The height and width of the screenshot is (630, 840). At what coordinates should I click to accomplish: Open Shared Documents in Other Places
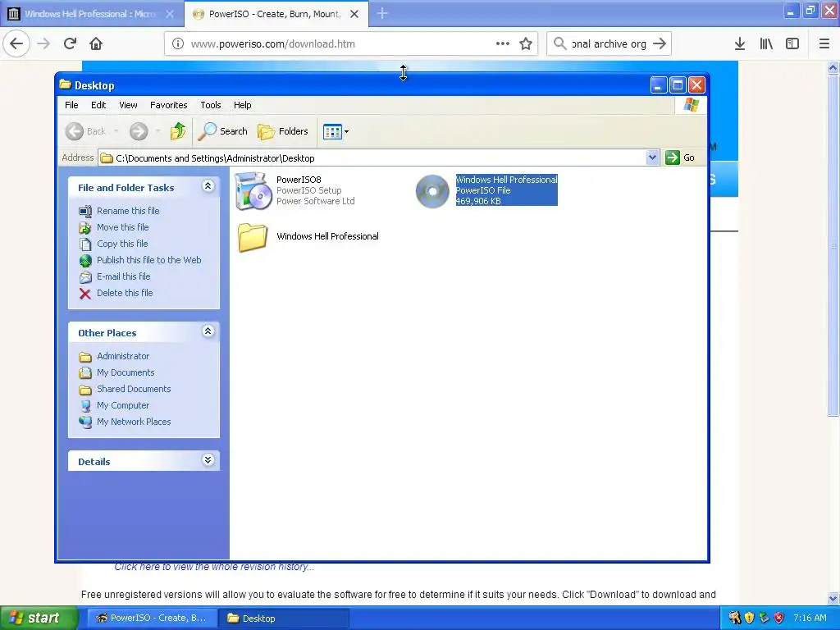tap(134, 390)
